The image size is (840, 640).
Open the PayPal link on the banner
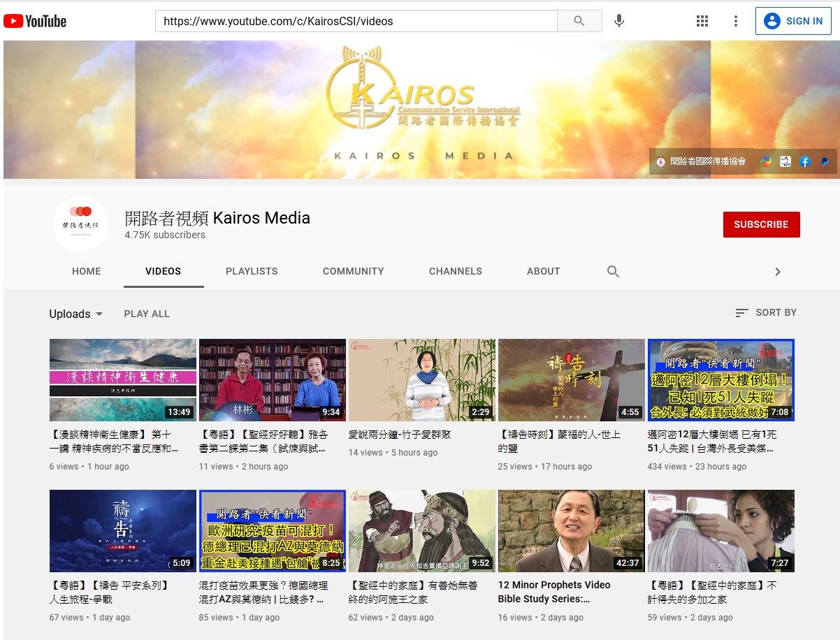coord(825,161)
